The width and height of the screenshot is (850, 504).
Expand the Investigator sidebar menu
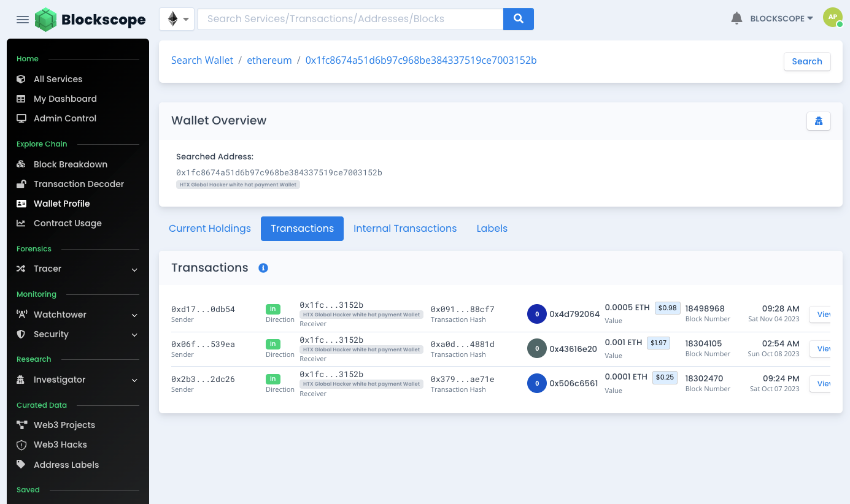tap(134, 380)
